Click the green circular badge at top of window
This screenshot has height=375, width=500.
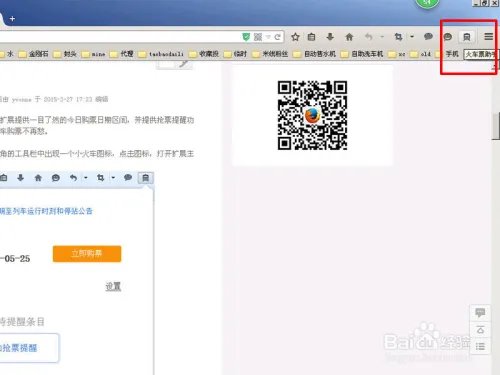click(x=427, y=3)
